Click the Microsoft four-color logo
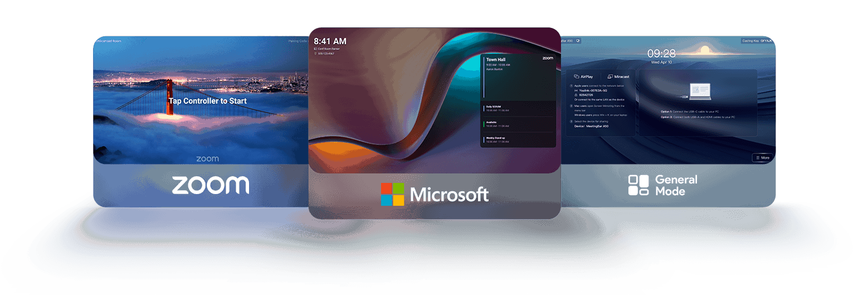 (x=393, y=195)
